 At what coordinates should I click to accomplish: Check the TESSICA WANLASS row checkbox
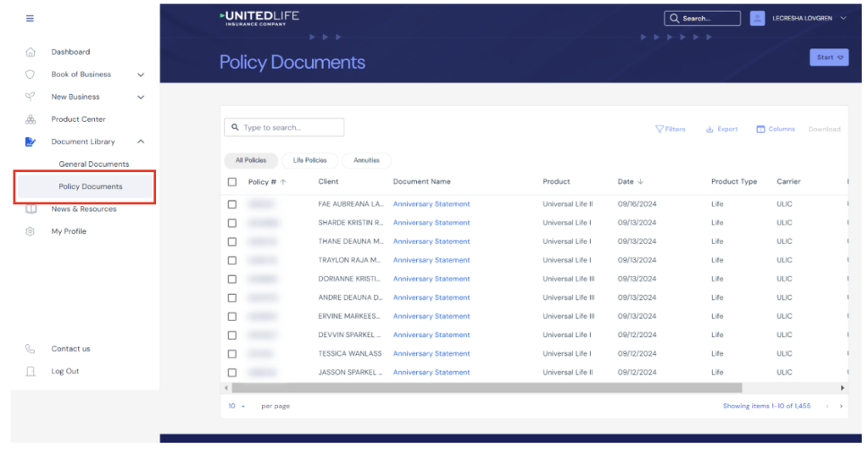[x=232, y=354]
